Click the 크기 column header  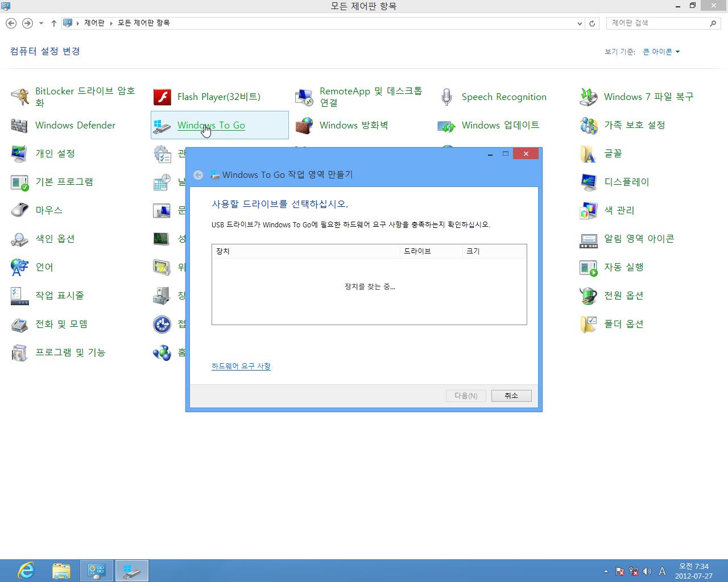coord(494,251)
